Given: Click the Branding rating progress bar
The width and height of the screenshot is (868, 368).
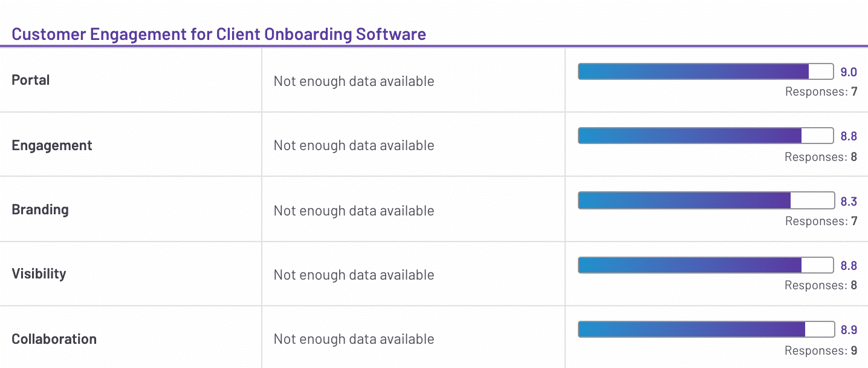Looking at the screenshot, I should 706,200.
